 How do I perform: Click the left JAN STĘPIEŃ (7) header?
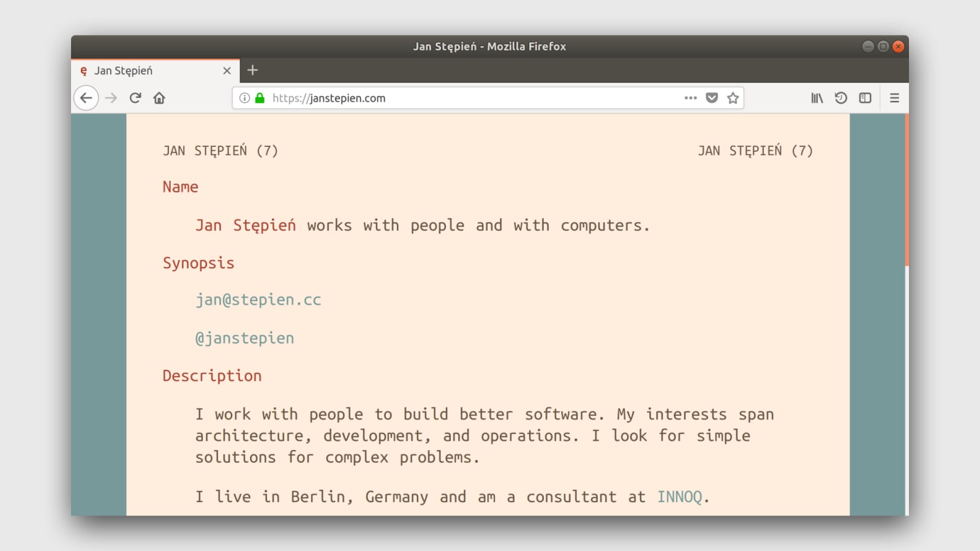(221, 151)
